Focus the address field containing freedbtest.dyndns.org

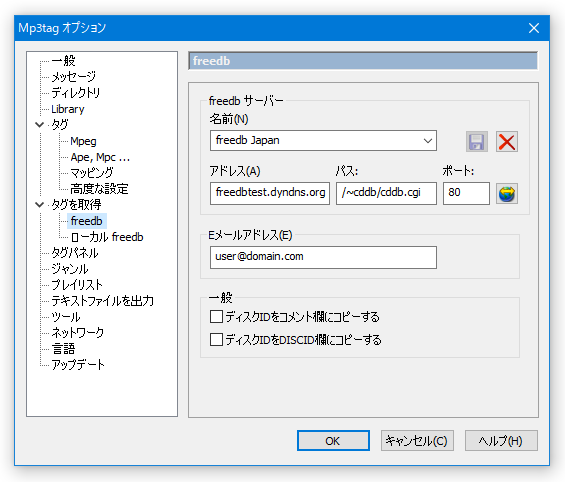pos(270,193)
